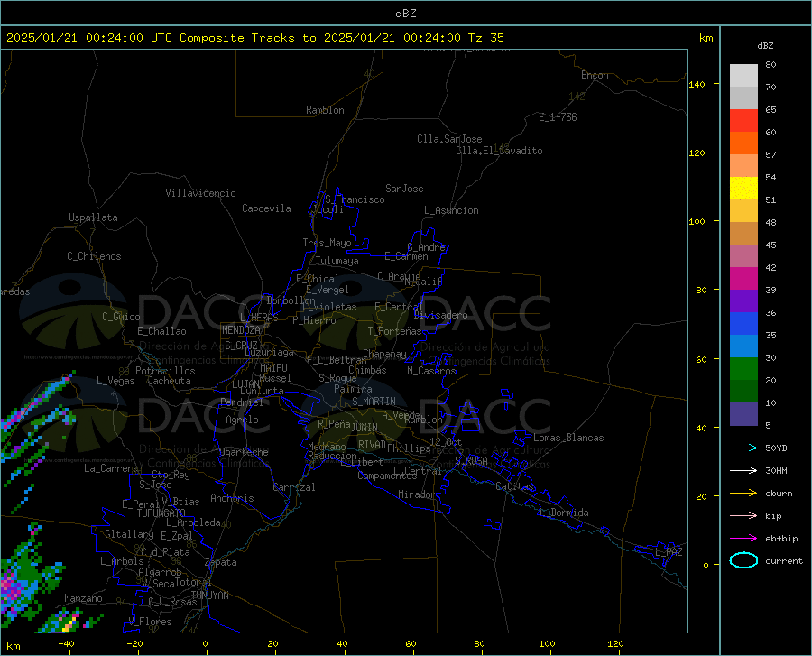Image resolution: width=812 pixels, height=656 pixels.
Task: Click the Capdevila map label
Action: (266, 208)
